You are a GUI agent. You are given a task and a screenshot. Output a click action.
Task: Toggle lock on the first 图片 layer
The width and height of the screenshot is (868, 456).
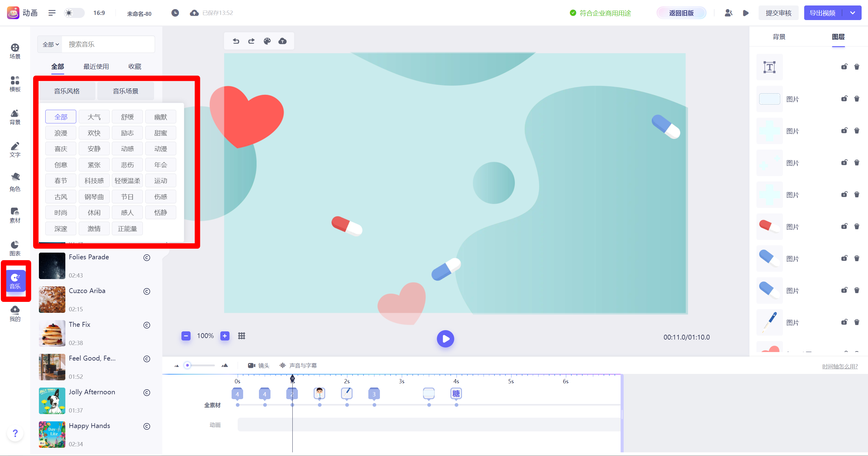pos(844,99)
